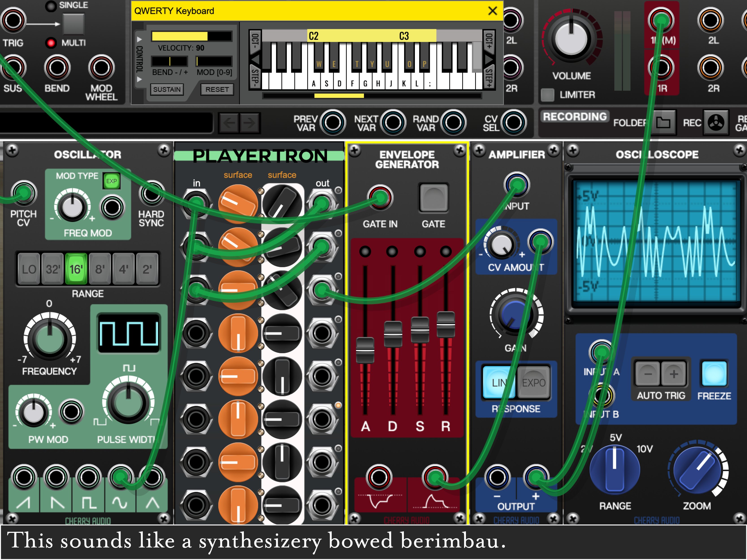Click the next preset right arrow
Viewport: 747px width, 560px height.
[250, 123]
